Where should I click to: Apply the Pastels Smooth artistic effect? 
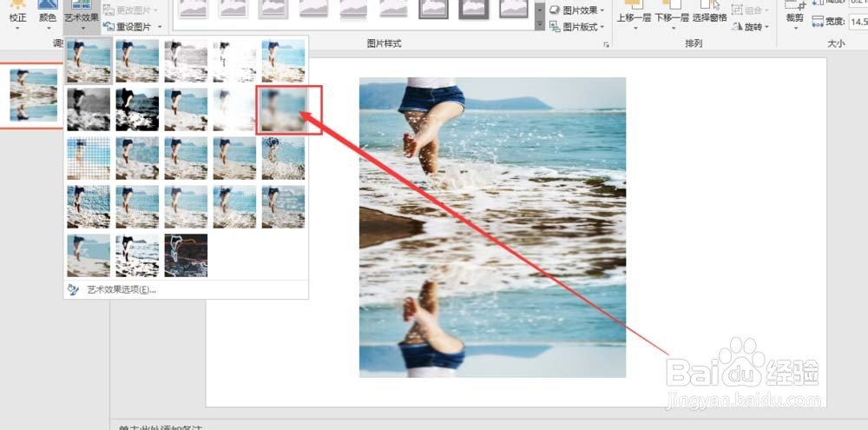pos(234,208)
